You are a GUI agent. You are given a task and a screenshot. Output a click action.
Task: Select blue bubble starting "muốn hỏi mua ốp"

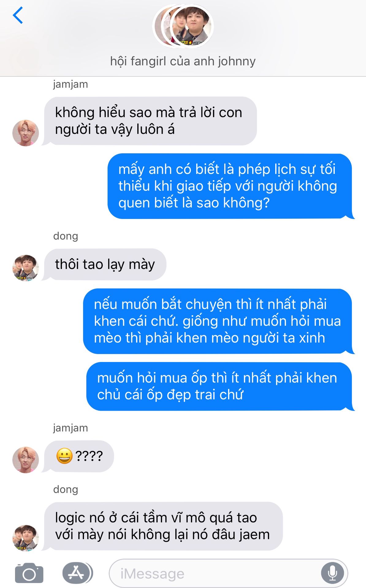[x=220, y=386]
